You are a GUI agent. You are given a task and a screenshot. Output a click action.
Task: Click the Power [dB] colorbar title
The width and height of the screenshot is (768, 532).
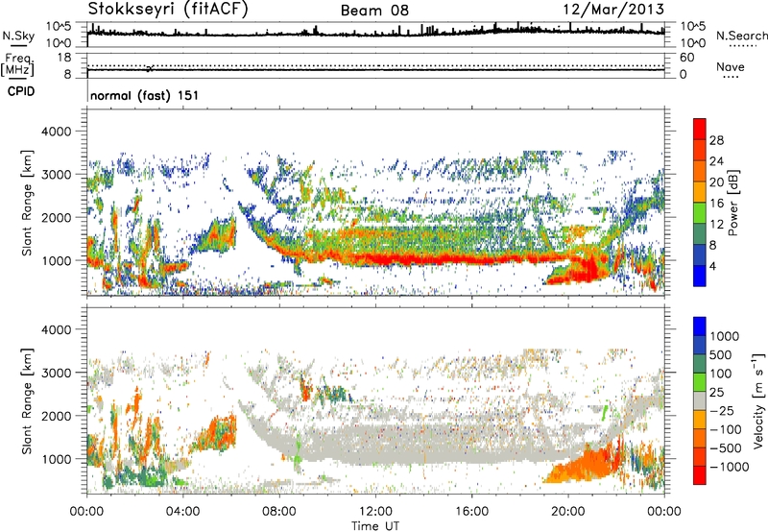(x=733, y=203)
